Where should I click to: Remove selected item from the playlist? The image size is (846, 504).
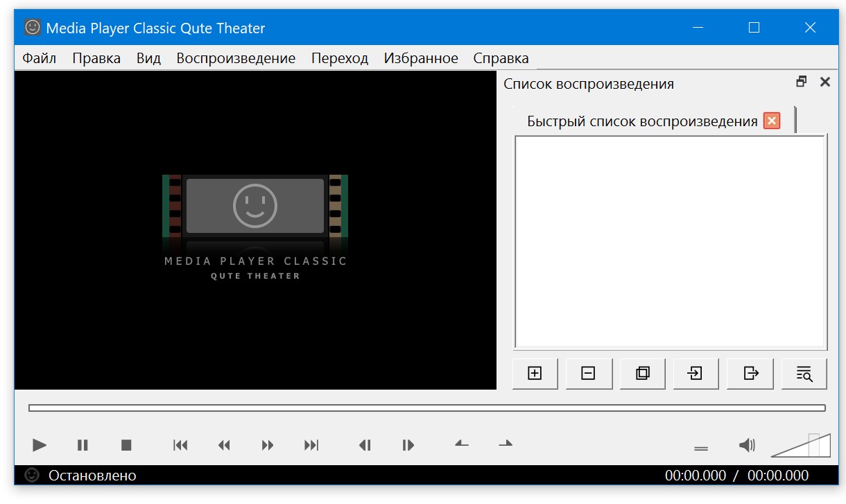pos(589,373)
